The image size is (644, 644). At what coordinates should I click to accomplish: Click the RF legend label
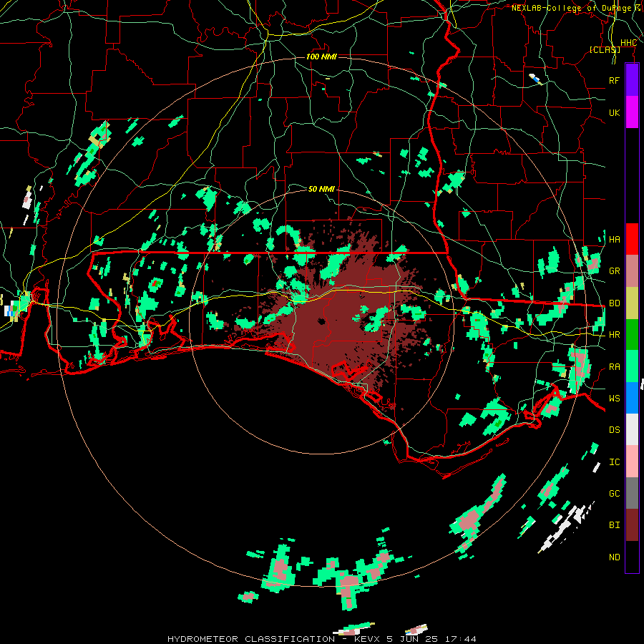614,80
